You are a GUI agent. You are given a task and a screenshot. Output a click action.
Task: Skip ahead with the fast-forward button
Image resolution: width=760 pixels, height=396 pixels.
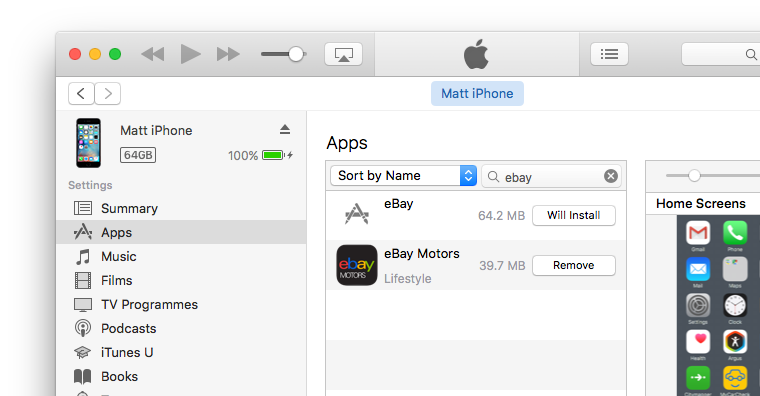tap(228, 54)
